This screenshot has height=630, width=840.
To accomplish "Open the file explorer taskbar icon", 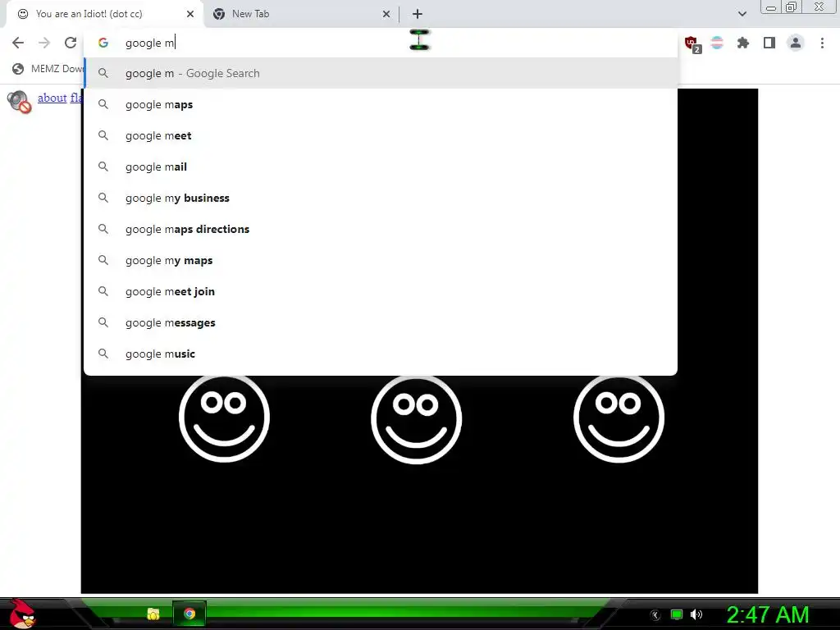I will tap(153, 614).
